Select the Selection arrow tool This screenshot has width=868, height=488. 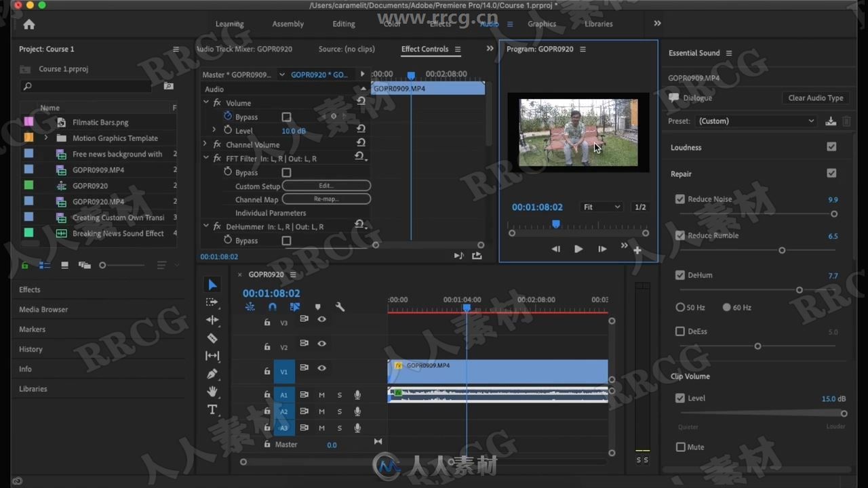(x=212, y=285)
